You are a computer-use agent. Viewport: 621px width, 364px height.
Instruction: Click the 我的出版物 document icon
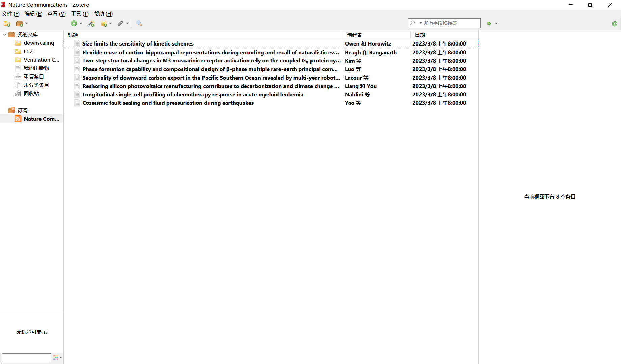(18, 68)
